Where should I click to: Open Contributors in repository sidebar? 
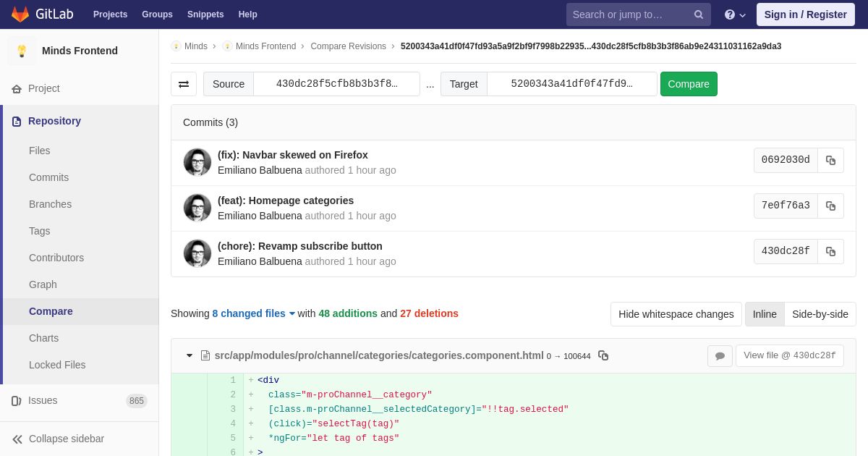click(x=56, y=258)
